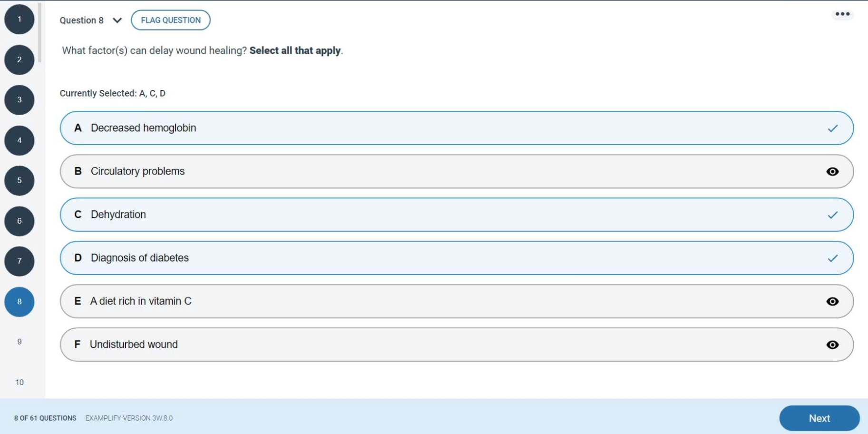Expand the Question 8 dropdown chevron
Image resolution: width=868 pixels, height=434 pixels.
point(117,20)
